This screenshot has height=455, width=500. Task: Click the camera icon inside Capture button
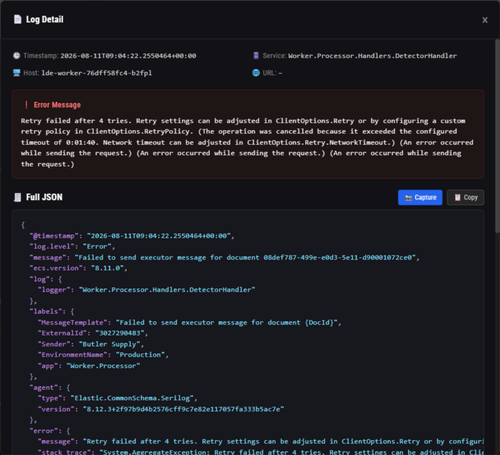click(408, 198)
